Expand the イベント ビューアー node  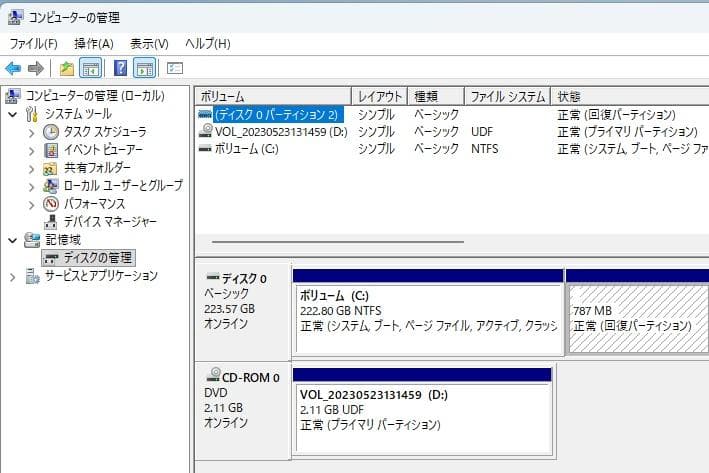tap(31, 151)
